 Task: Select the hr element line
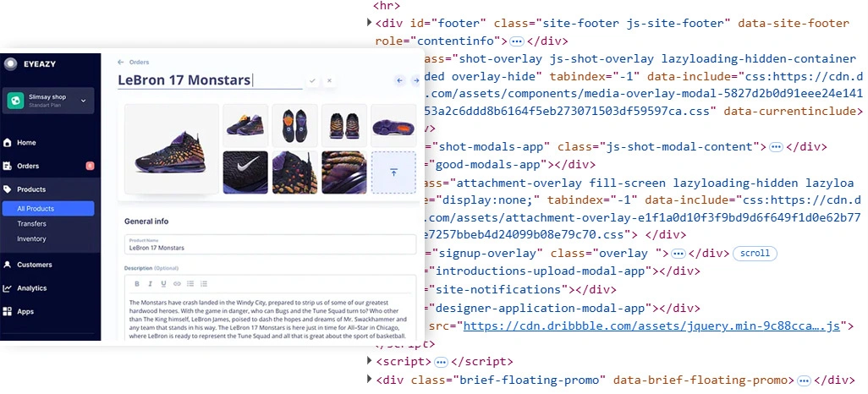(x=387, y=6)
